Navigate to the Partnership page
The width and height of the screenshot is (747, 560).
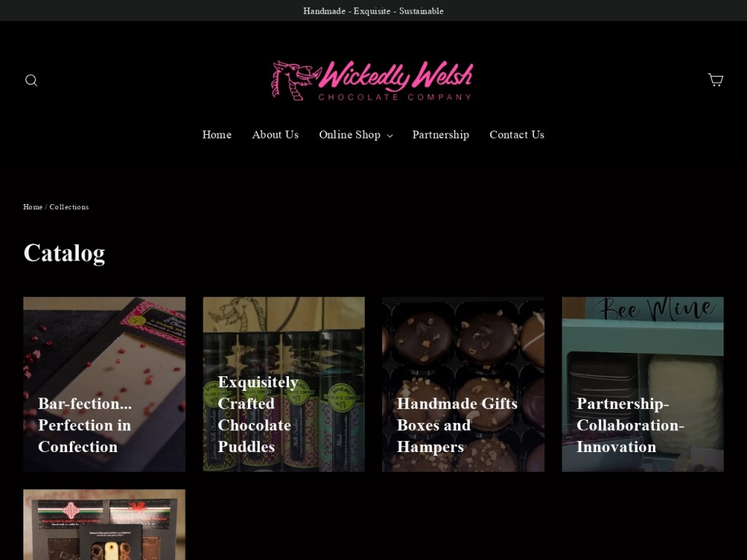[x=441, y=135]
